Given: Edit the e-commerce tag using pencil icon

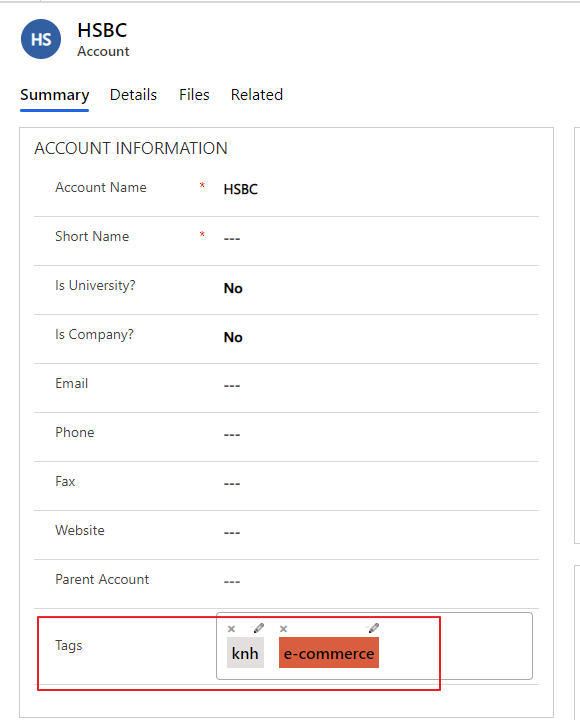Looking at the screenshot, I should coord(374,628).
